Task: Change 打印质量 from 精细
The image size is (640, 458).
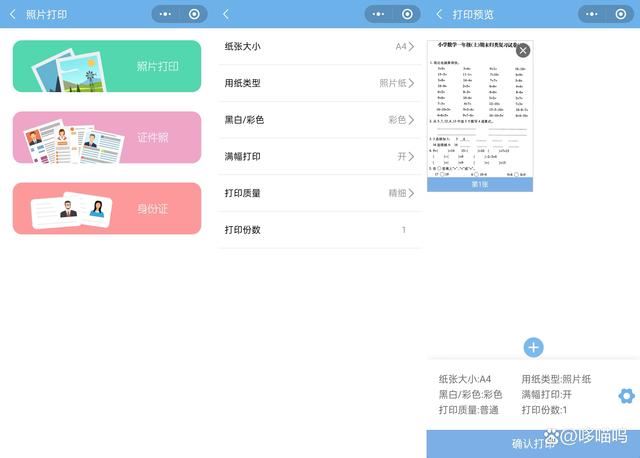Action: 319,193
